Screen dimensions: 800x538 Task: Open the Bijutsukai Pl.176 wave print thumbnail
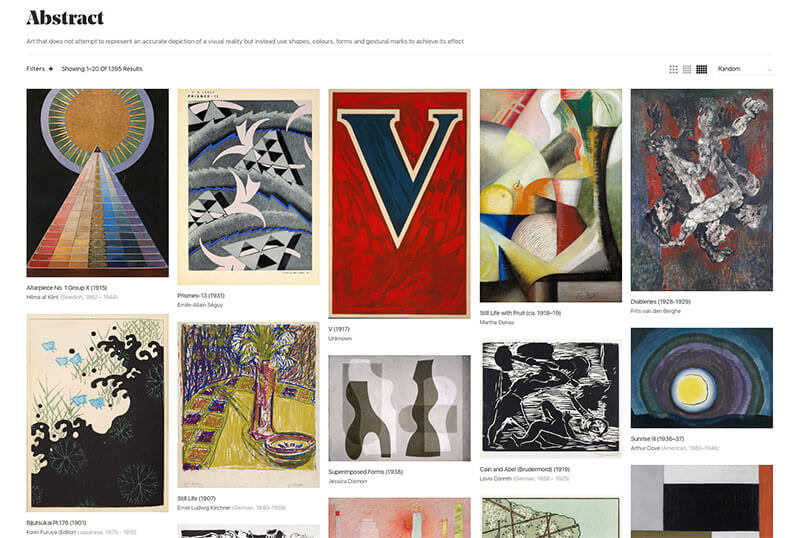pyautogui.click(x=97, y=412)
